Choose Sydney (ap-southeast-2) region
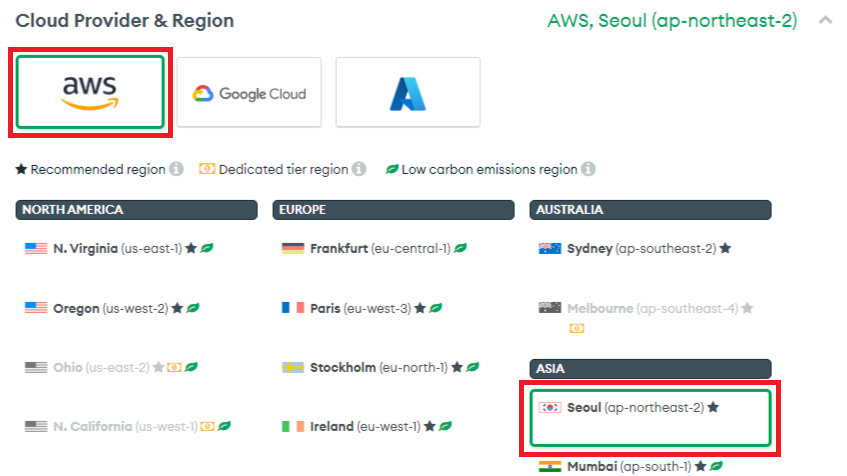Screen dimensions: 847x476 pos(635,249)
